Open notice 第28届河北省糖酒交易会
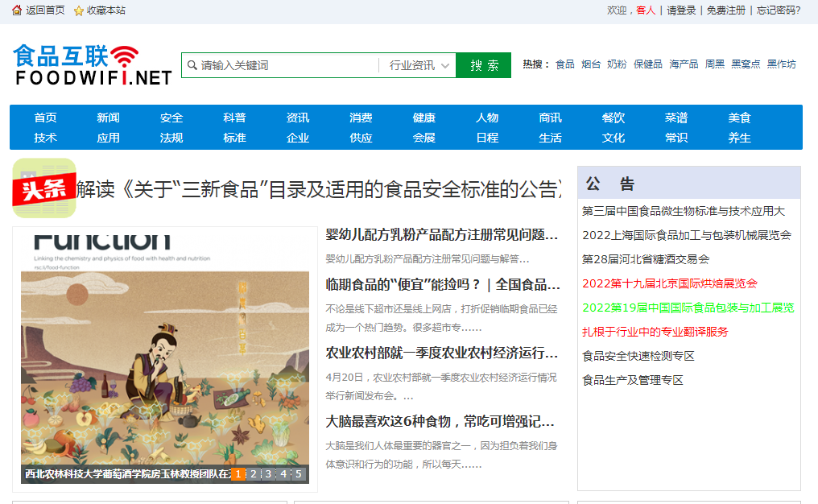818x504 pixels. pyautogui.click(x=646, y=259)
